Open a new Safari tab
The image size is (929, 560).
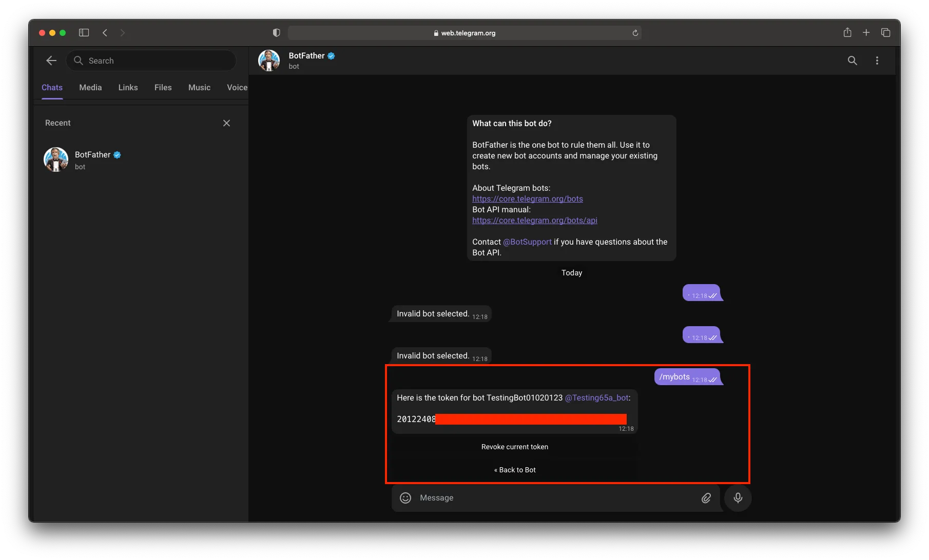pos(866,33)
